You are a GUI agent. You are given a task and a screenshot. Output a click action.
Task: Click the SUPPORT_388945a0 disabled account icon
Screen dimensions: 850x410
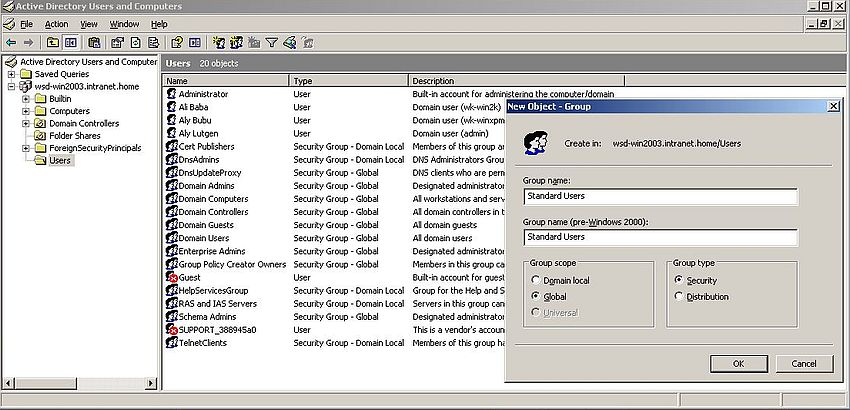pyautogui.click(x=171, y=329)
